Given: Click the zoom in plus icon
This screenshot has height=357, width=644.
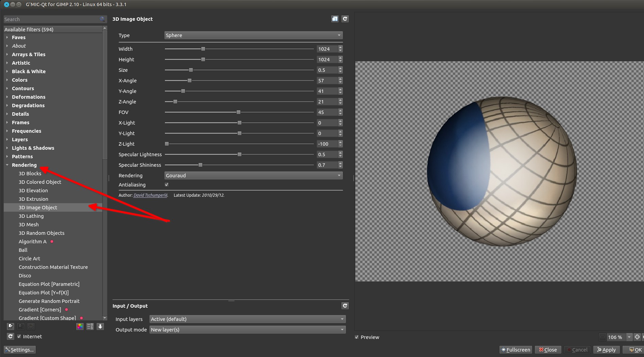Looking at the screenshot, I should (x=637, y=337).
